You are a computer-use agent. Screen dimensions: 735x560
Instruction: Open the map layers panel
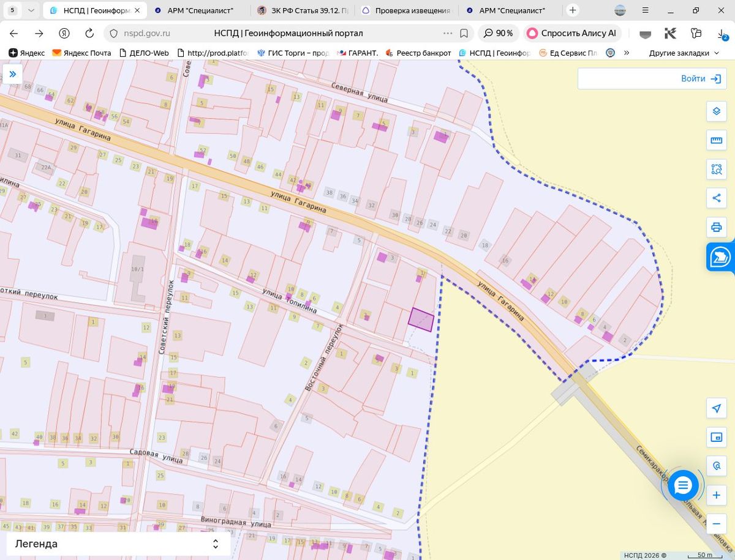[x=716, y=111]
